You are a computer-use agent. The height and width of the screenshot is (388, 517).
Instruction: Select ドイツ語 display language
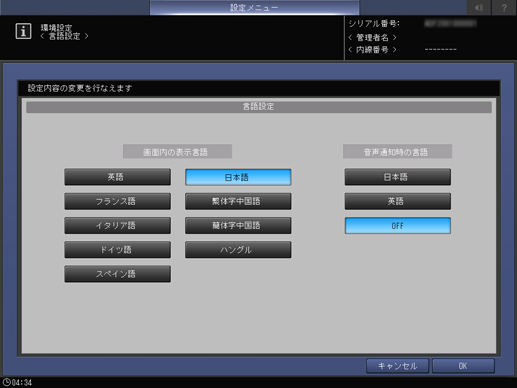pyautogui.click(x=117, y=250)
